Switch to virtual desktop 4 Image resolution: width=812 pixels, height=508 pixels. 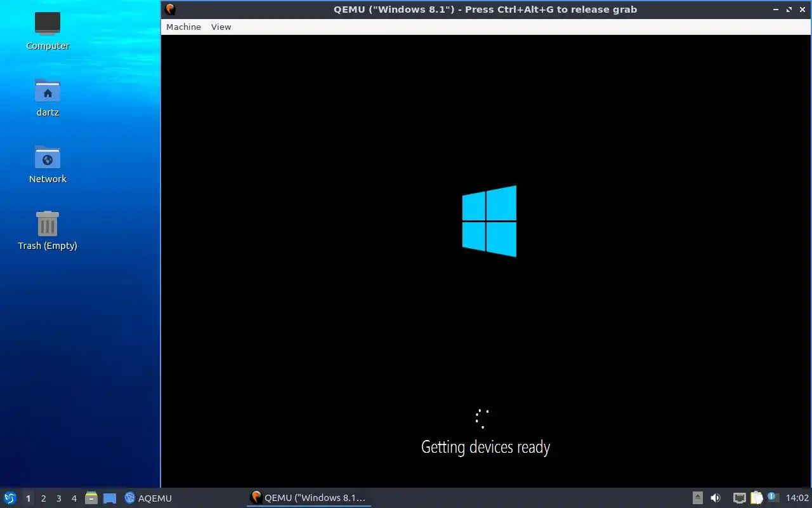[74, 498]
